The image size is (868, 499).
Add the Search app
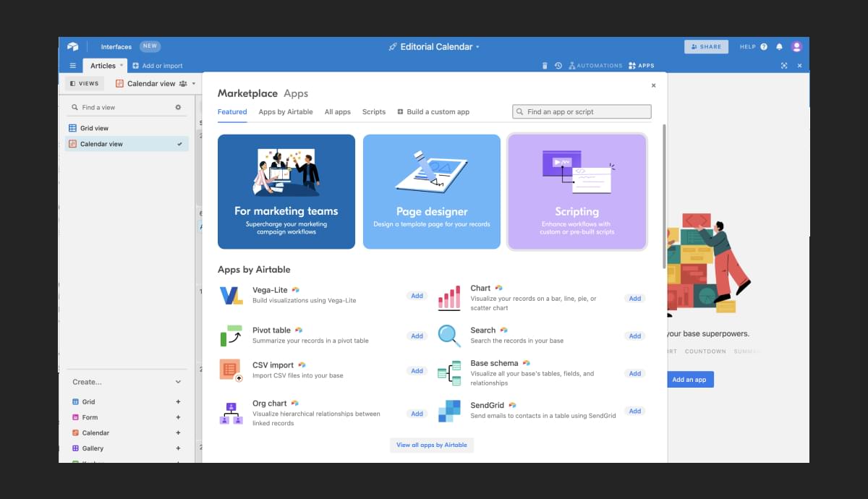tap(634, 336)
